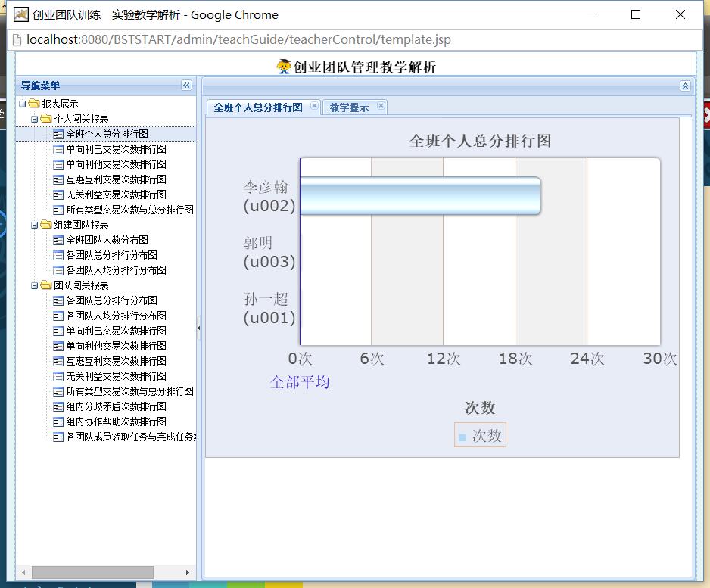Click the mini collapse arrow on the panel splitter
Image resolution: width=710 pixels, height=588 pixels.
point(199,328)
